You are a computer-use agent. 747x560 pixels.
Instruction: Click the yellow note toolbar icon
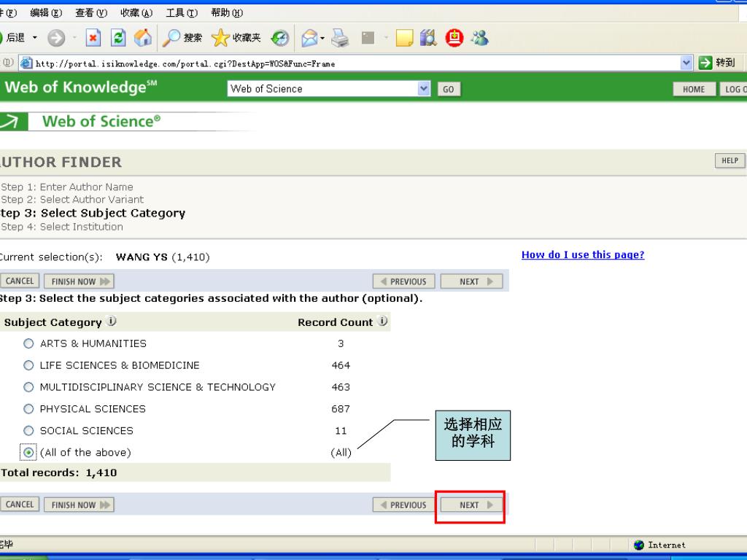point(404,38)
